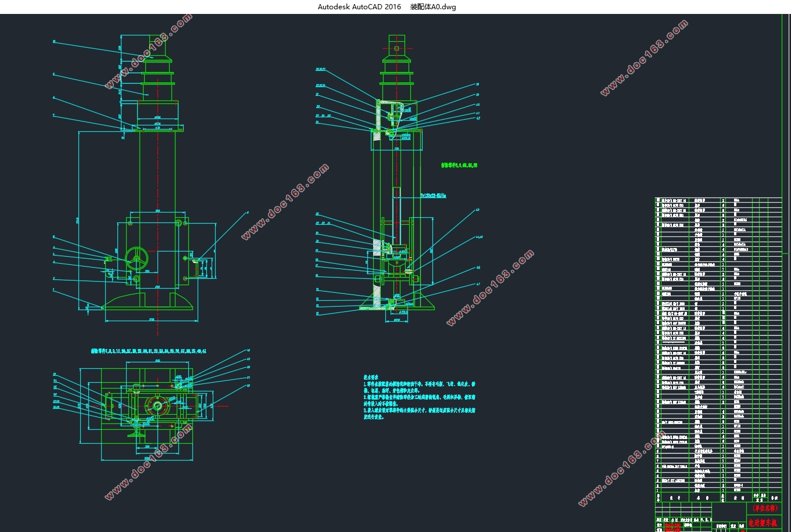Click the top-right www.doc168.com watermark

pos(645,57)
